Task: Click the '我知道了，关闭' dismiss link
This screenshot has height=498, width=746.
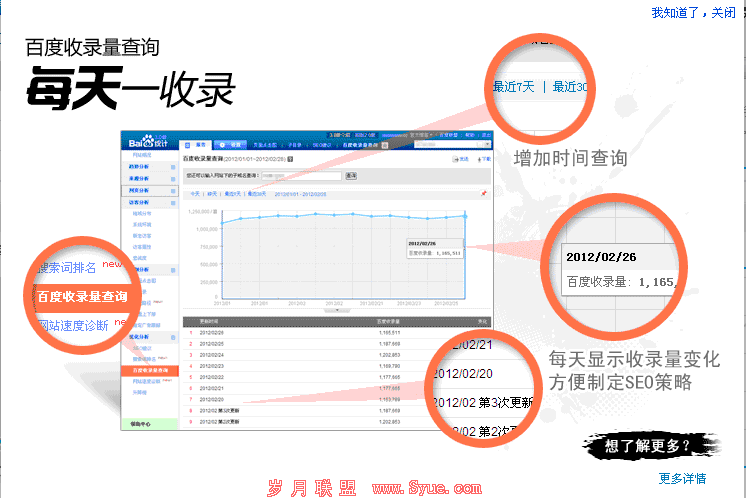Action: [693, 12]
